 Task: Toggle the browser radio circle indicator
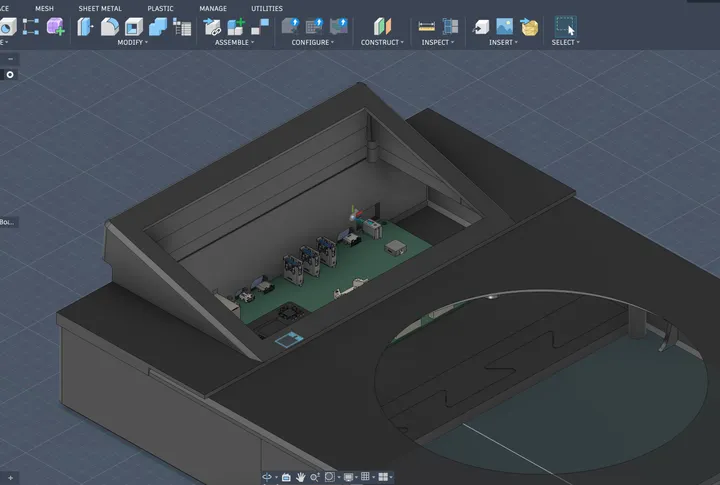pos(10,75)
